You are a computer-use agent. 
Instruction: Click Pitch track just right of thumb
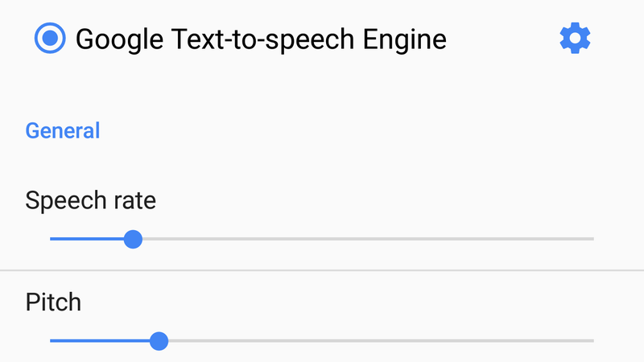tap(175, 341)
